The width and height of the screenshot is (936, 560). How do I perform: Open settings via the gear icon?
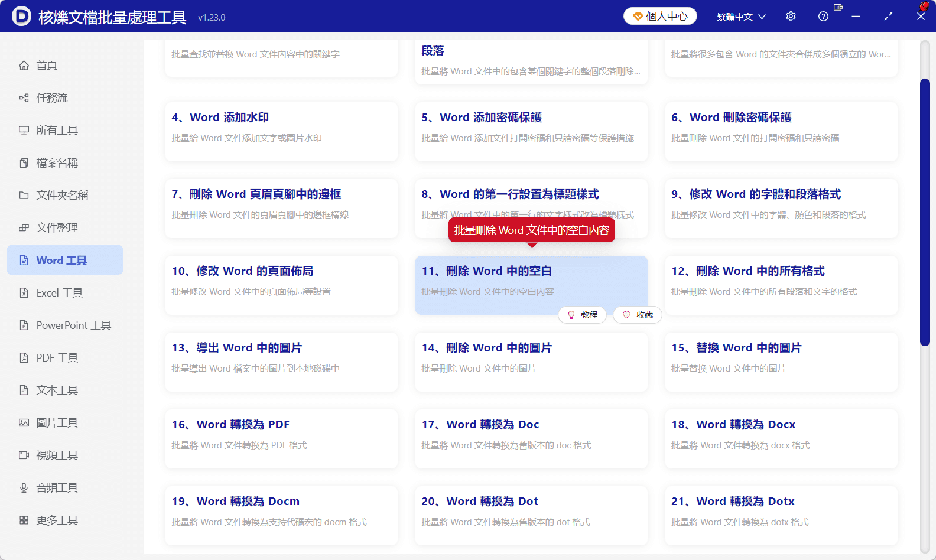[x=791, y=17]
